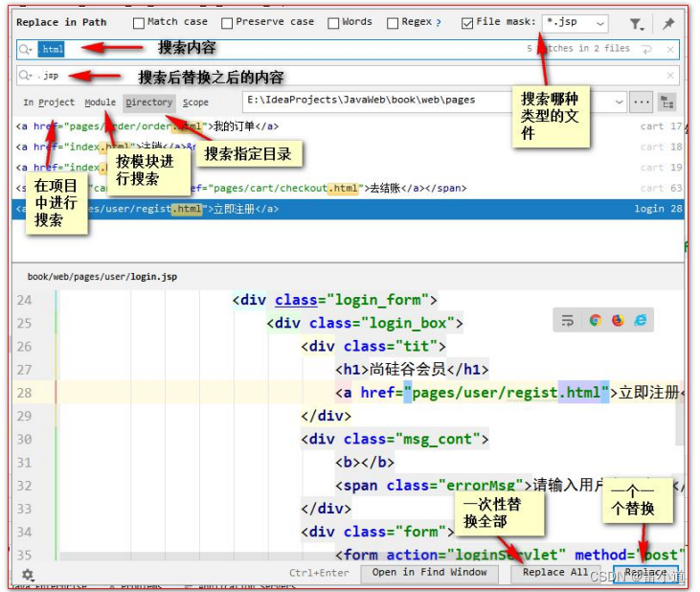This screenshot has width=700, height=592.
Task: Click line number 31 in preview gutter
Action: point(24,463)
